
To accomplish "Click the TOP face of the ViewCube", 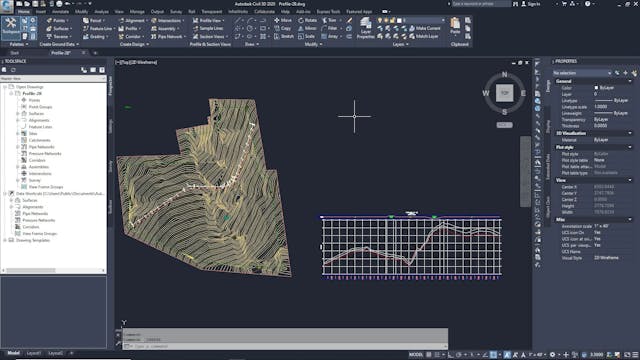I will [504, 93].
